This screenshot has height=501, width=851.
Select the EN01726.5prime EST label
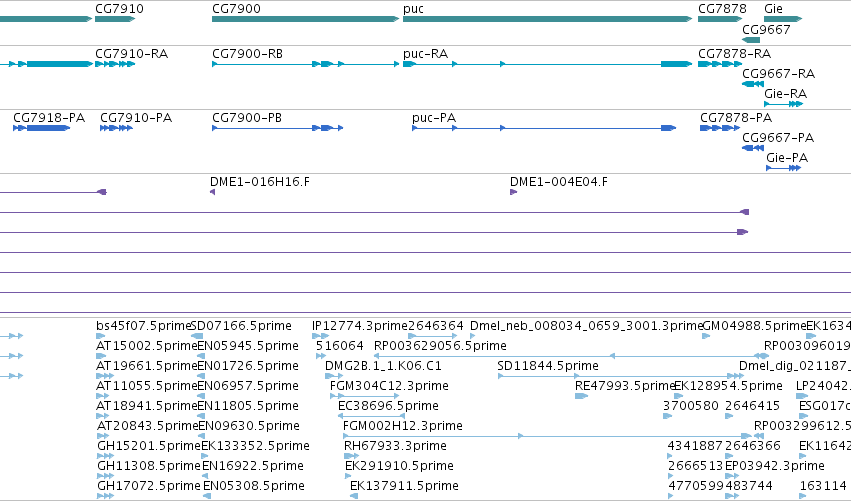pyautogui.click(x=248, y=366)
